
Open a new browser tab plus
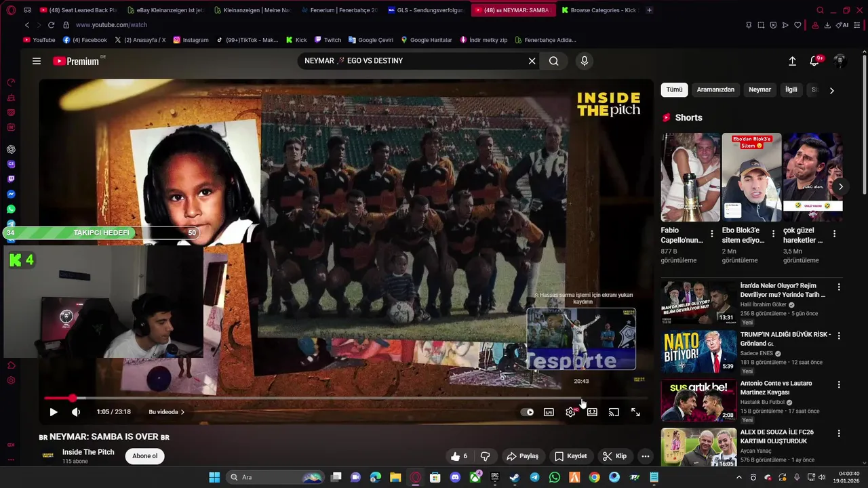(649, 10)
